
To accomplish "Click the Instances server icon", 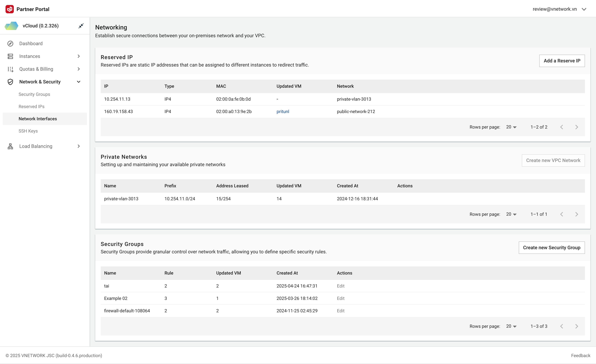I will pos(10,56).
